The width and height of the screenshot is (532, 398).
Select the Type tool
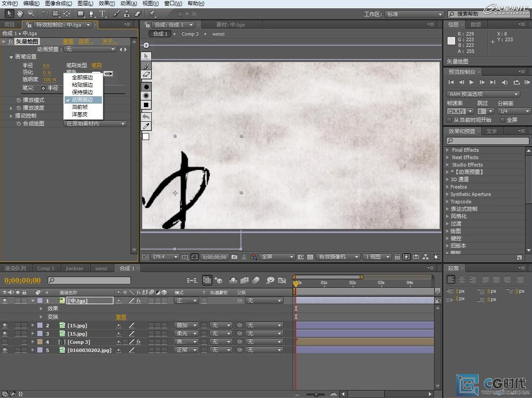[x=102, y=14]
